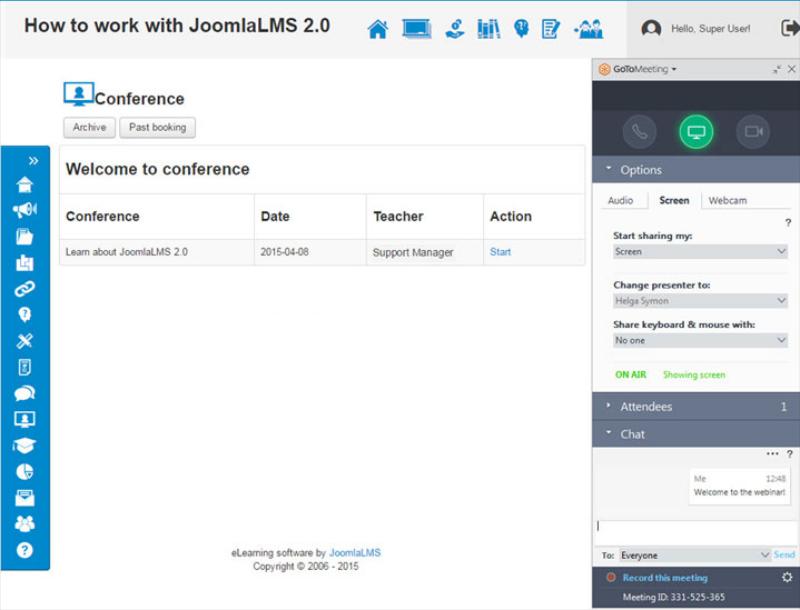Image resolution: width=800 pixels, height=610 pixels.
Task: Click the 'Showing screen' status text
Action: (694, 375)
